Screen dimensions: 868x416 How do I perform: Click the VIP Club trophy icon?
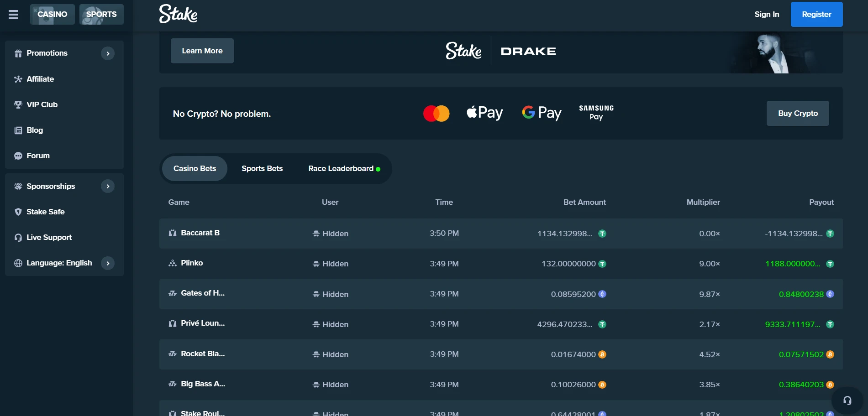[18, 104]
